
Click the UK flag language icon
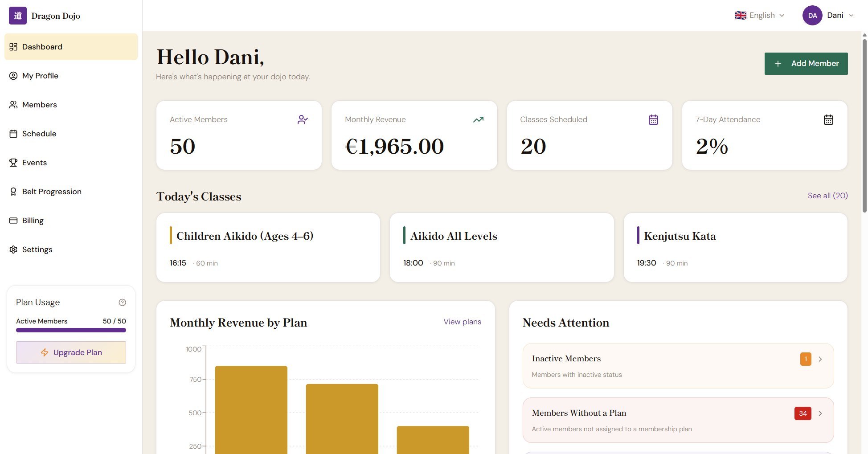[741, 15]
